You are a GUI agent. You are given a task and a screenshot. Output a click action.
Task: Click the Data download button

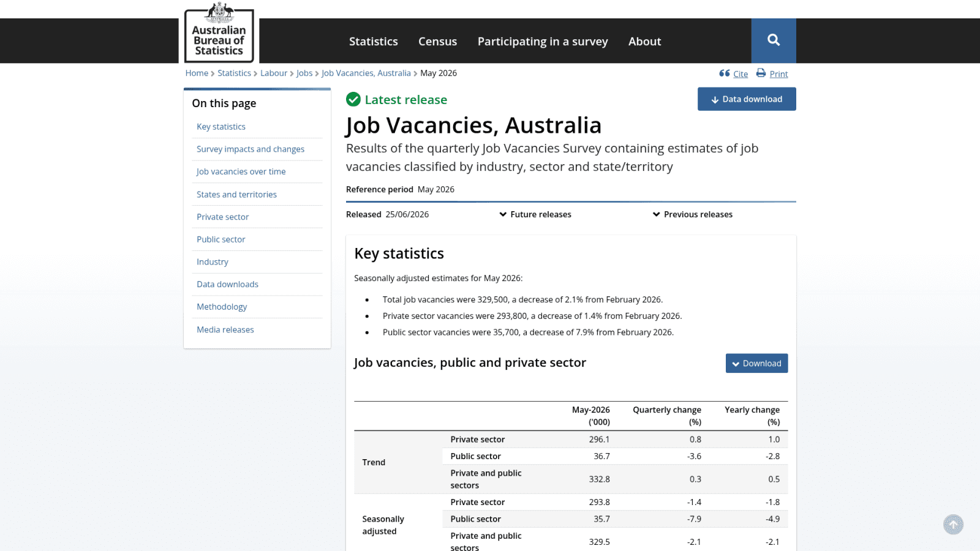coord(747,99)
